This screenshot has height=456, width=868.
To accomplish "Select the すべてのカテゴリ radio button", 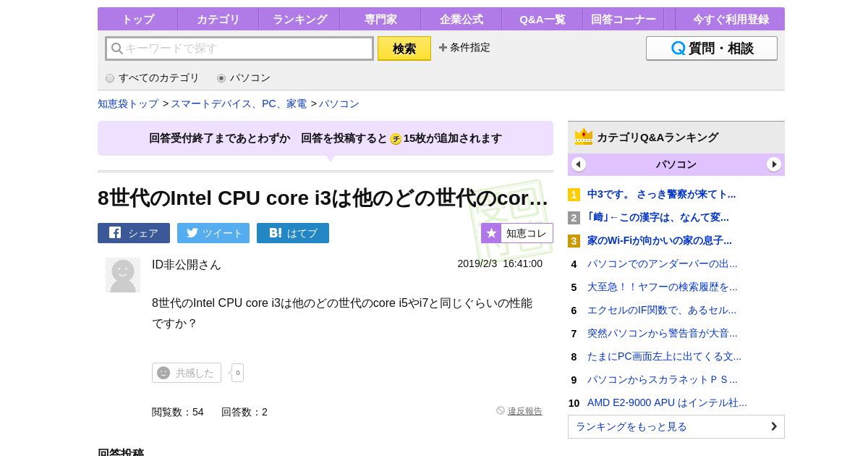I will [110, 78].
